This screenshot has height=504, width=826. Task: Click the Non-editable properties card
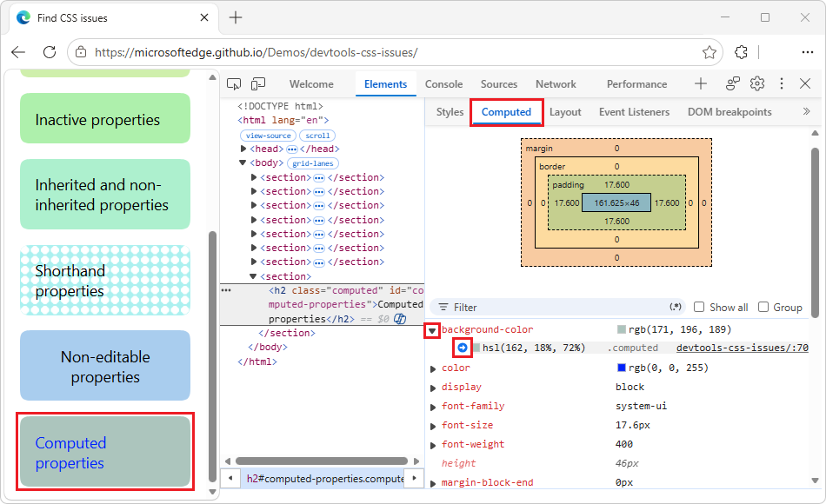(105, 366)
